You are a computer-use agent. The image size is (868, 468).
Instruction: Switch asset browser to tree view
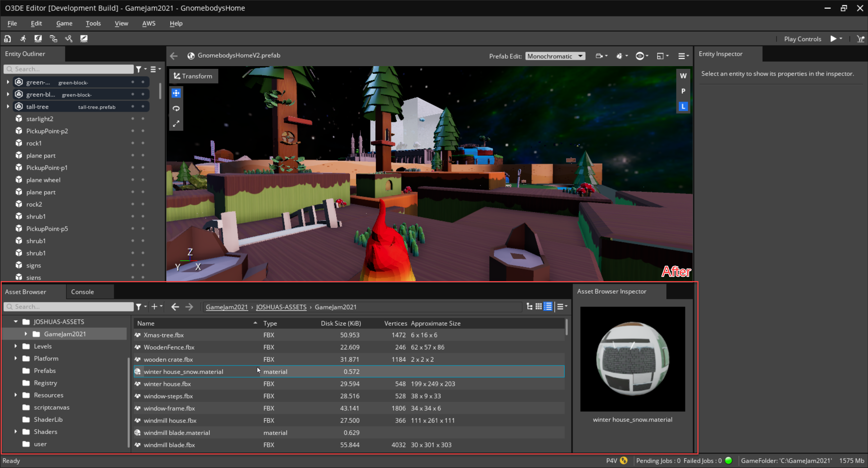point(529,307)
